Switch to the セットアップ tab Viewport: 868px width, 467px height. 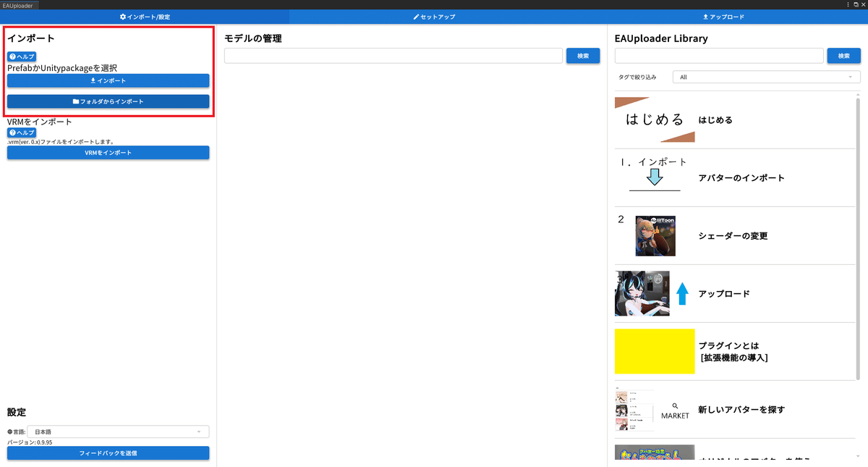[x=434, y=17]
